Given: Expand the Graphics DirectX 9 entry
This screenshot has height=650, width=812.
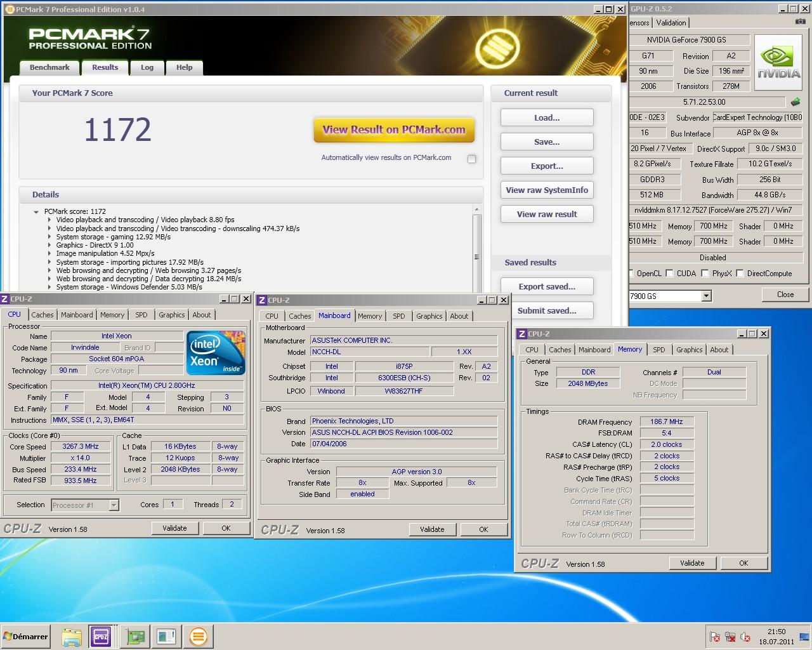Looking at the screenshot, I should tap(50, 245).
